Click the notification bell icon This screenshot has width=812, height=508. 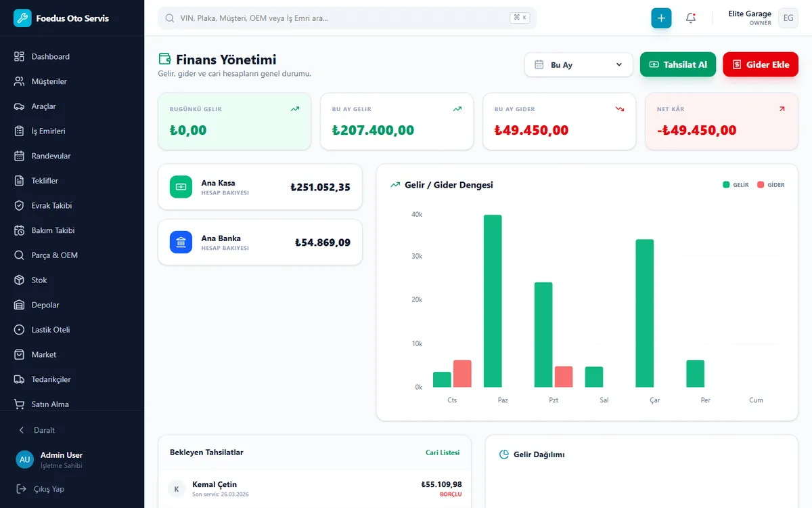click(691, 18)
